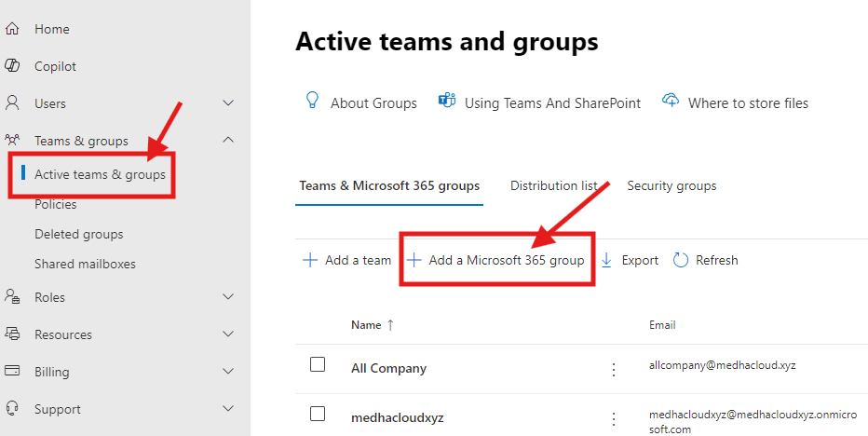Image resolution: width=868 pixels, height=436 pixels.
Task: Click the Support headset icon
Action: (x=12, y=409)
